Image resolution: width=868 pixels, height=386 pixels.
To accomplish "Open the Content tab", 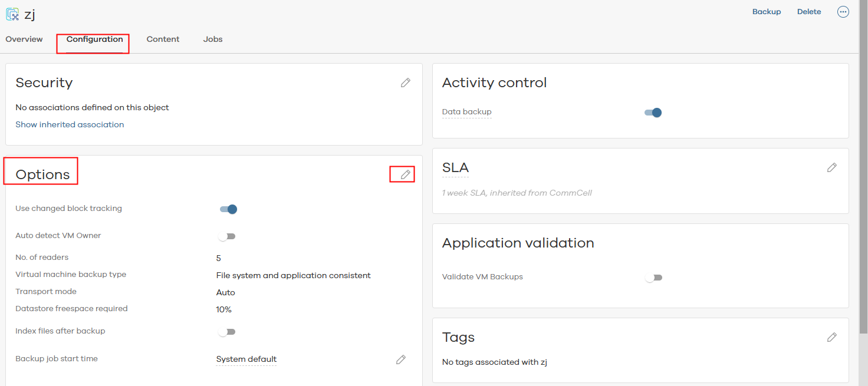I will coord(163,39).
